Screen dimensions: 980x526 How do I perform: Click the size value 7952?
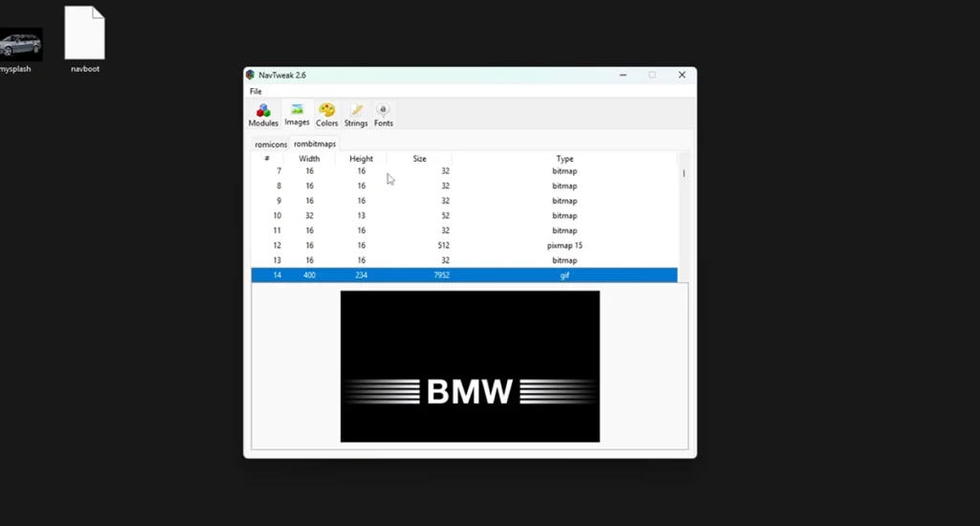click(x=441, y=274)
